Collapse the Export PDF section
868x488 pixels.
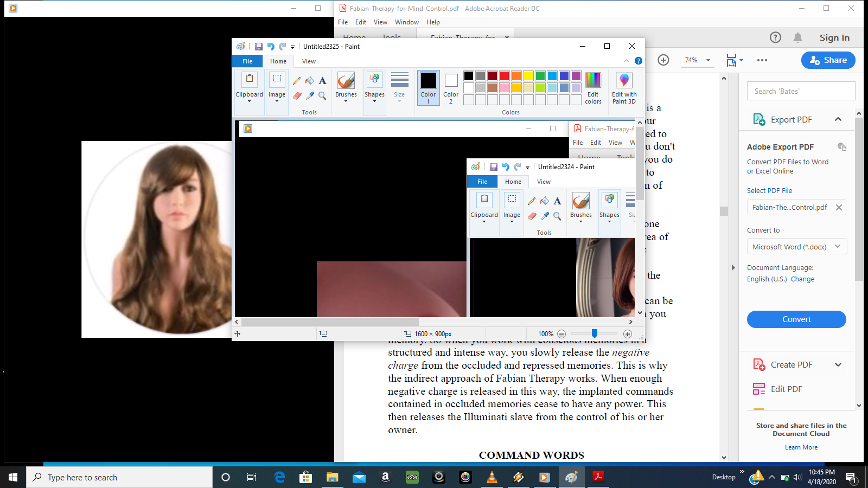[838, 119]
